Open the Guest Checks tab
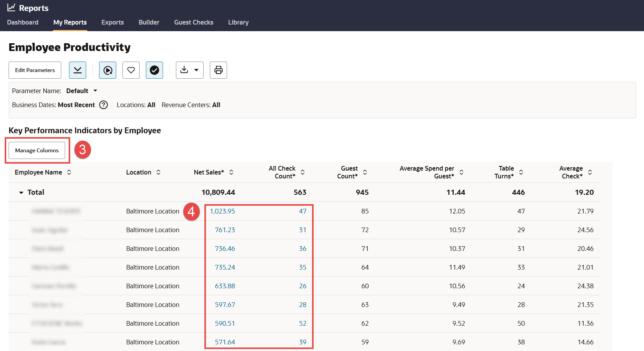The height and width of the screenshot is (351, 644). tap(193, 22)
